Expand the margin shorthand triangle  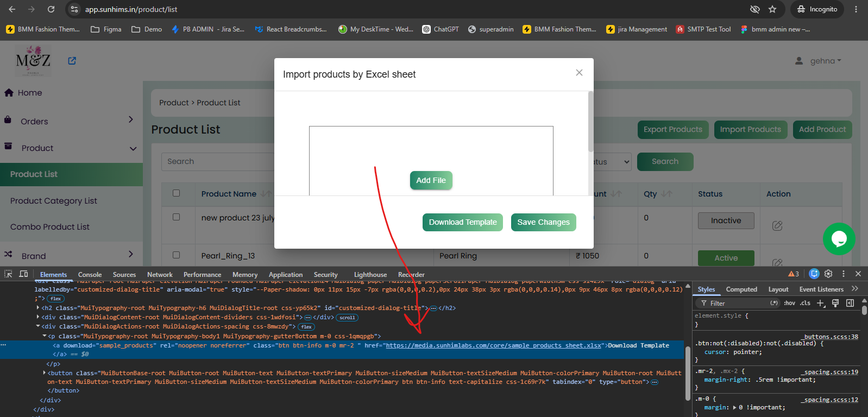coord(734,407)
